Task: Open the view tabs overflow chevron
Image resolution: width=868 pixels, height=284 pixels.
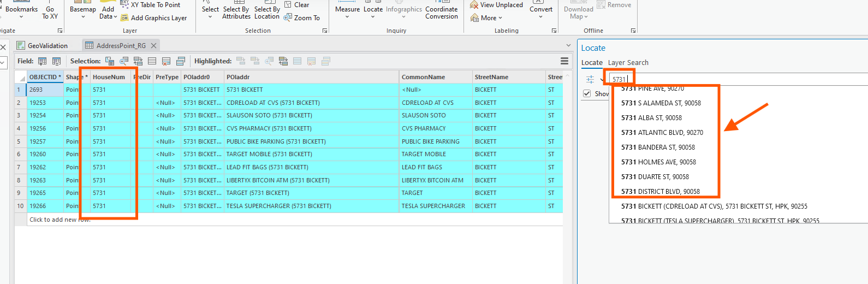Action: pyautogui.click(x=568, y=45)
